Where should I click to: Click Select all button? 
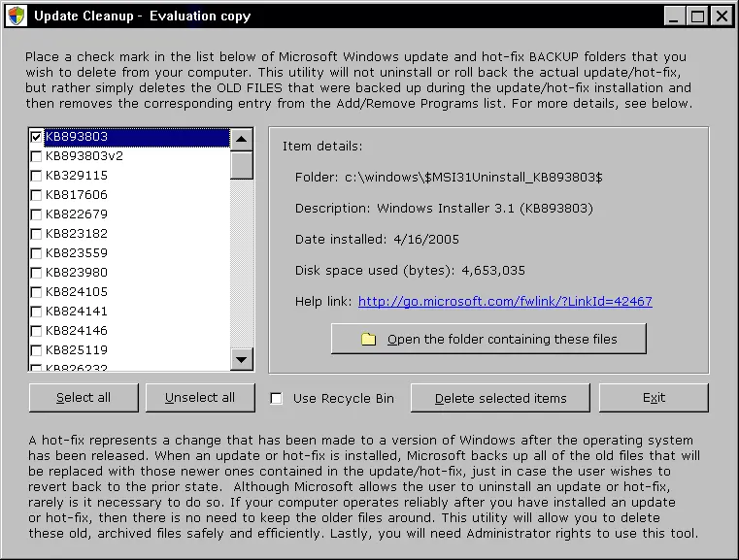coord(84,398)
